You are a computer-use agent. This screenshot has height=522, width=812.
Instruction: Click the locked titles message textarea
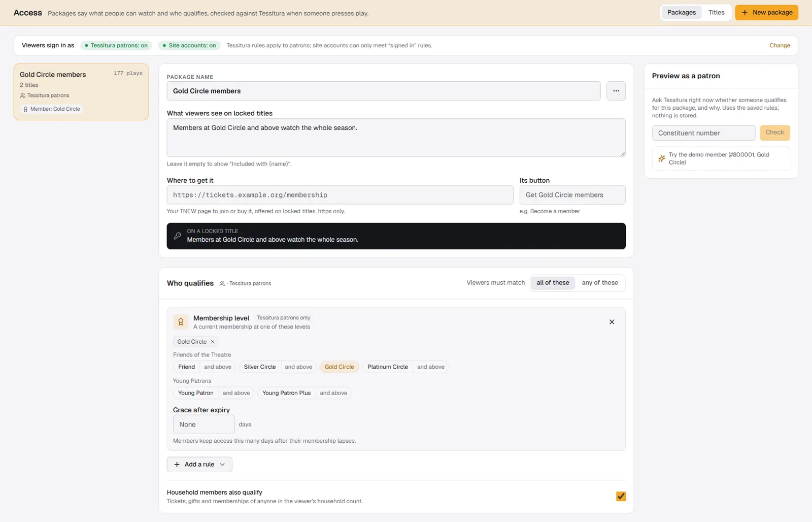pos(396,138)
